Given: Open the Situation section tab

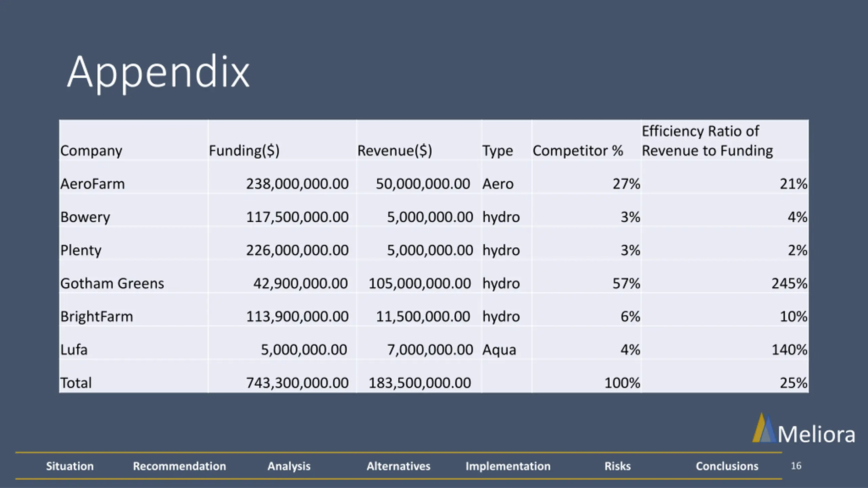Looking at the screenshot, I should pyautogui.click(x=70, y=466).
